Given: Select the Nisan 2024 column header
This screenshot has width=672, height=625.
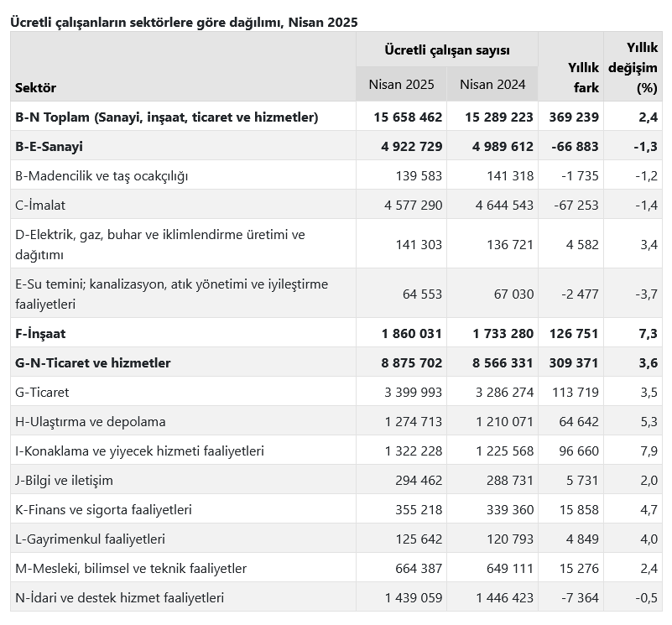Looking at the screenshot, I should (492, 84).
